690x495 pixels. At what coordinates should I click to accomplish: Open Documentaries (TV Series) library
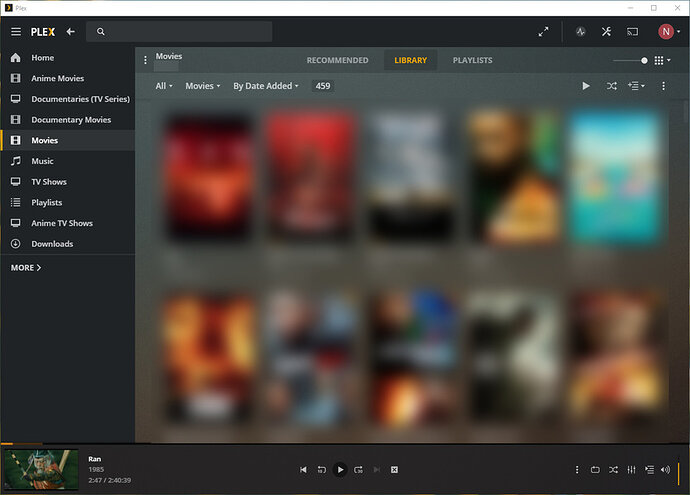[x=68, y=99]
